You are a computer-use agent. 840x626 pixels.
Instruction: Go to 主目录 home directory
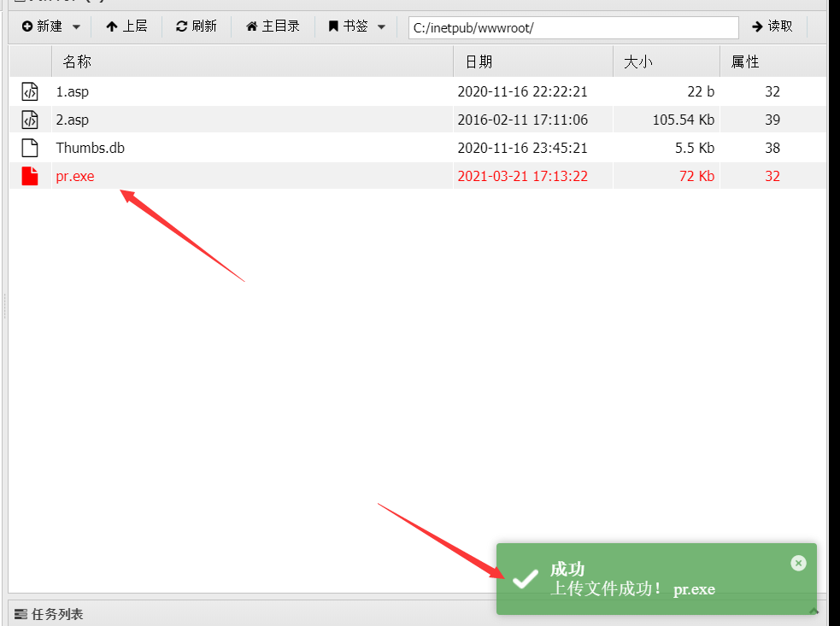tap(273, 26)
